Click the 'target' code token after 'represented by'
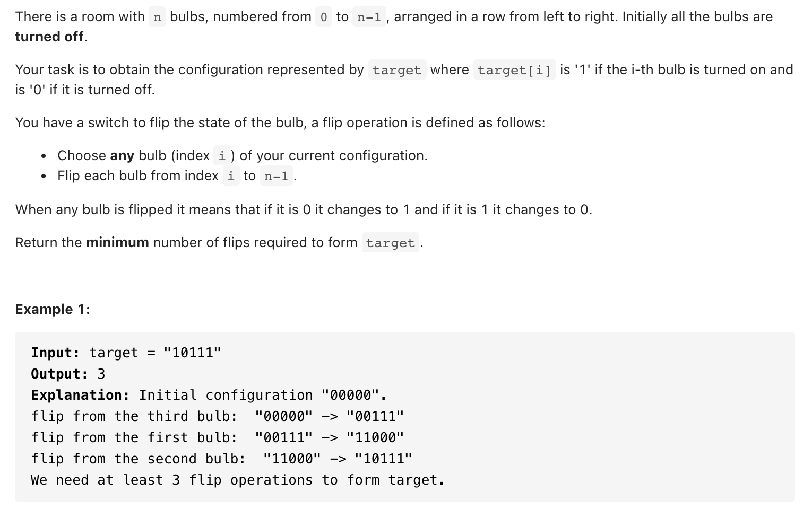This screenshot has width=812, height=509. [397, 70]
